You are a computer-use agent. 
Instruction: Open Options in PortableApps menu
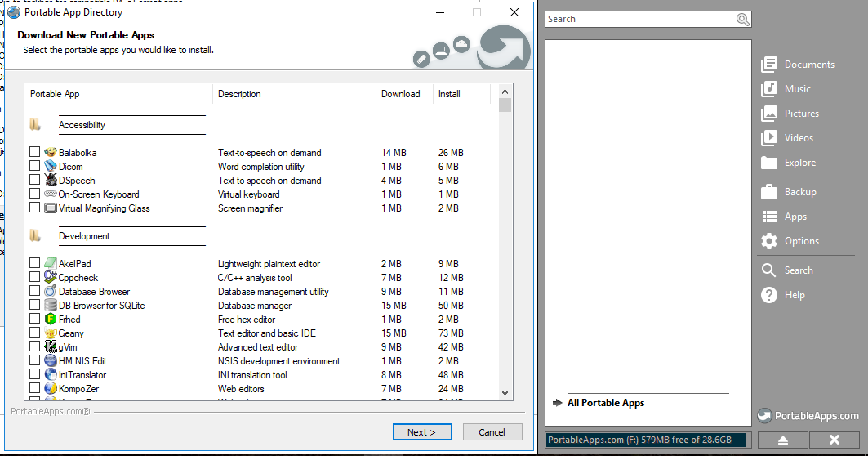[x=790, y=240]
